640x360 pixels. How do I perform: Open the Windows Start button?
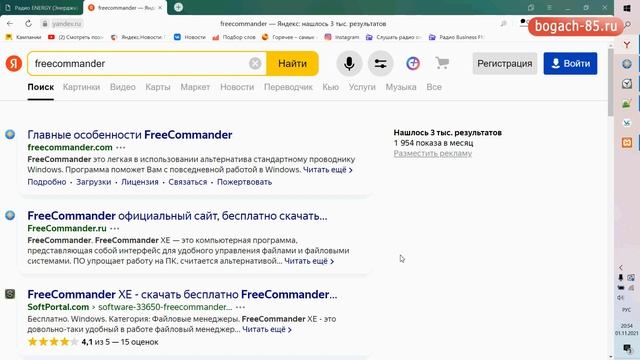[627, 8]
